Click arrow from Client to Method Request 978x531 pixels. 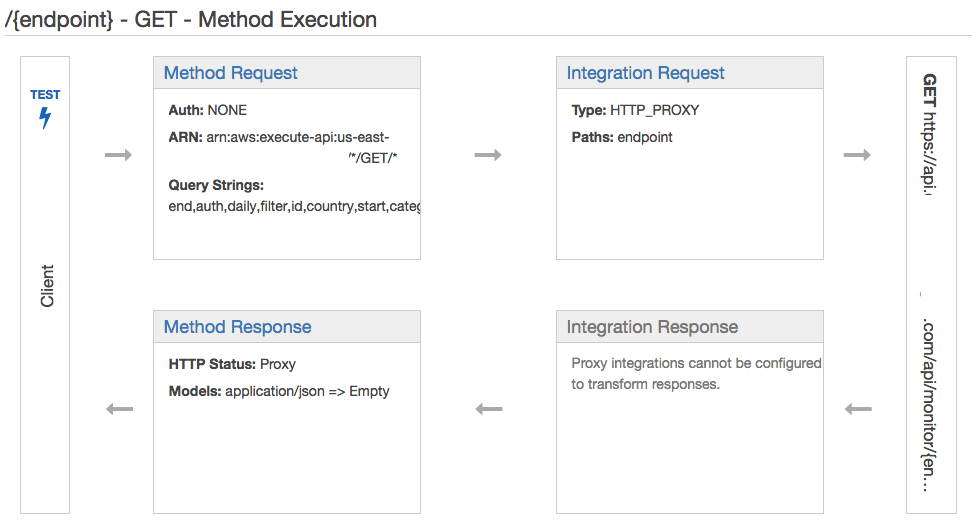pos(118,155)
